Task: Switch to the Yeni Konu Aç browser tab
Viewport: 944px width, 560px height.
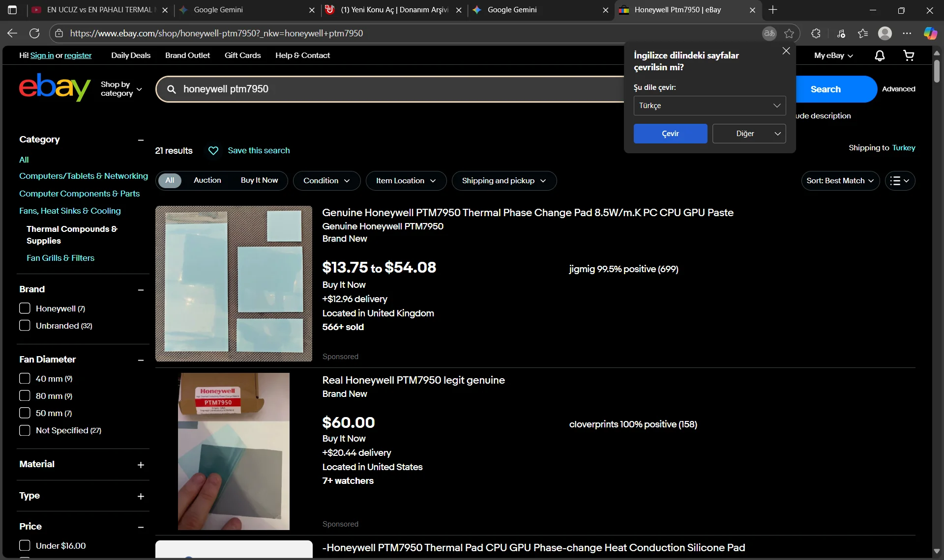Action: [394, 10]
